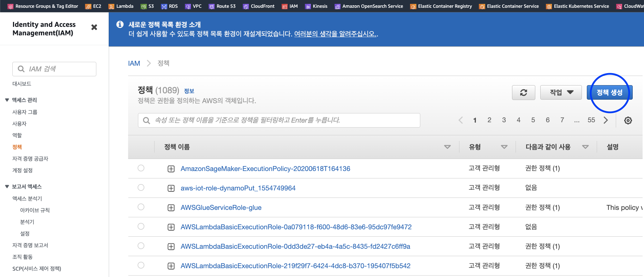Select radio for AmazonSageMaker-ExecutionPolicy-20200618T164136

pos(141,168)
